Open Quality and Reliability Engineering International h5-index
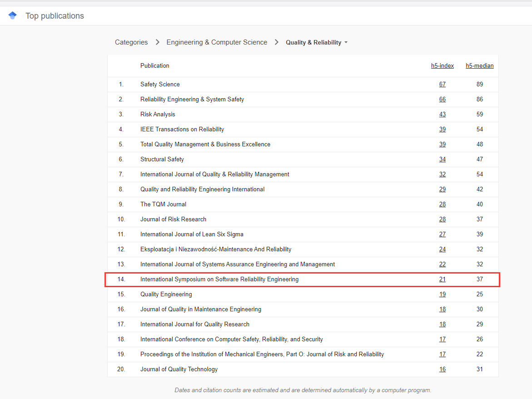This screenshot has width=532, height=399. tap(443, 190)
